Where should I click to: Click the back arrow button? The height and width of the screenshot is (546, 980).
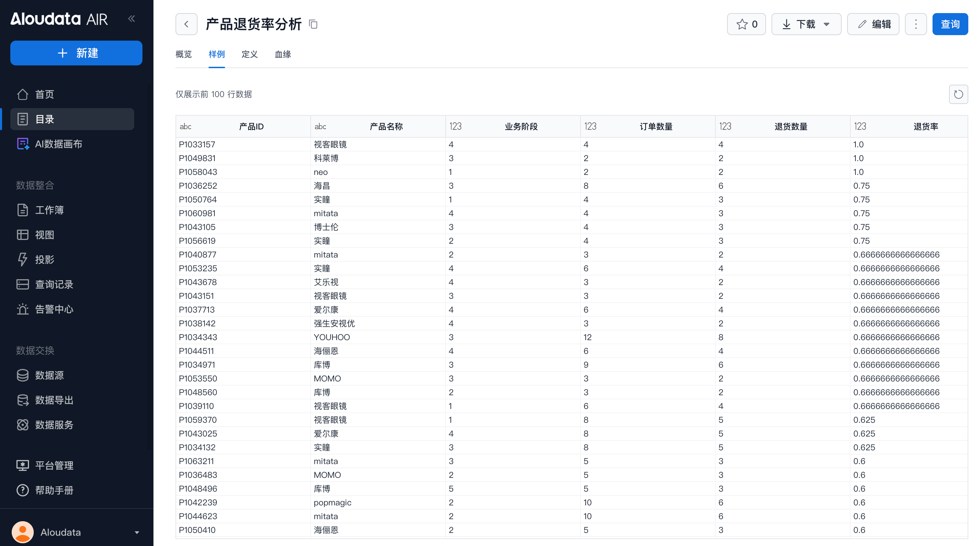[x=186, y=24]
